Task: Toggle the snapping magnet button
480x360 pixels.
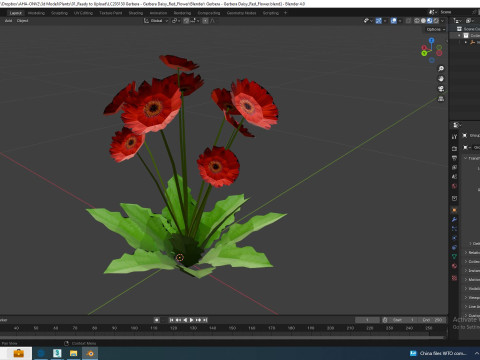Action: tap(186, 21)
